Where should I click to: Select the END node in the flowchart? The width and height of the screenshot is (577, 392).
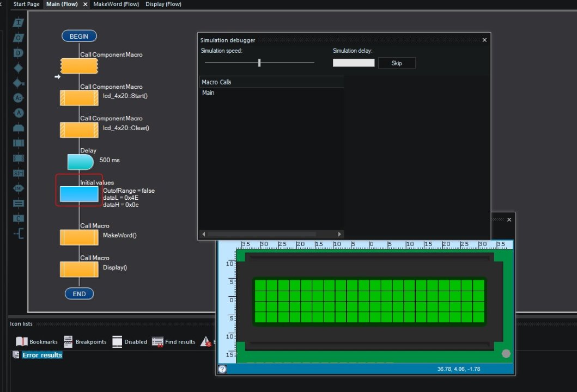tap(79, 294)
